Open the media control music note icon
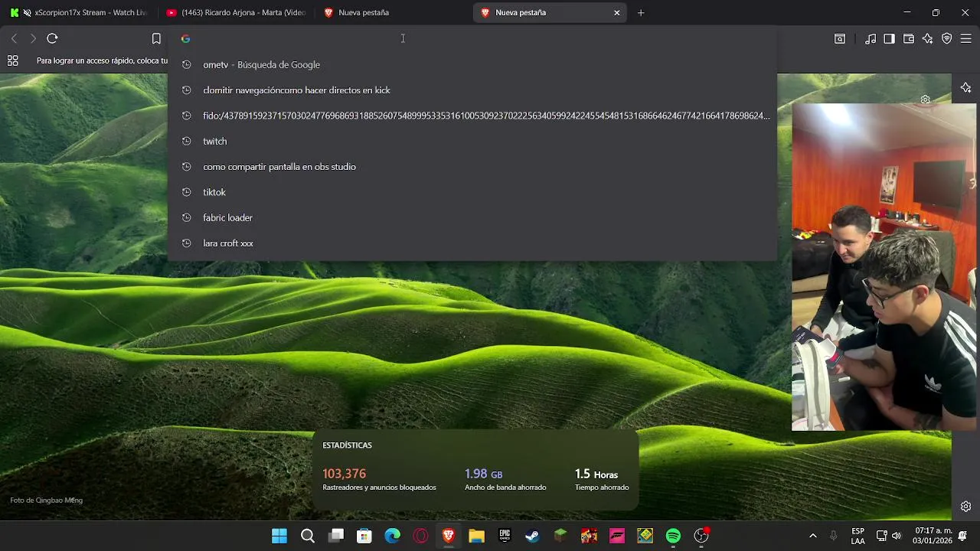 (871, 38)
